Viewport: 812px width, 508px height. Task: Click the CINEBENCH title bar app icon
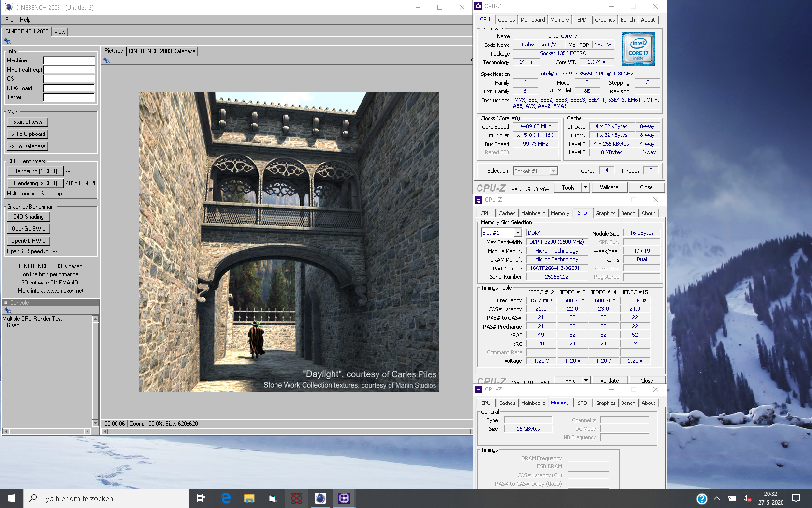click(9, 7)
